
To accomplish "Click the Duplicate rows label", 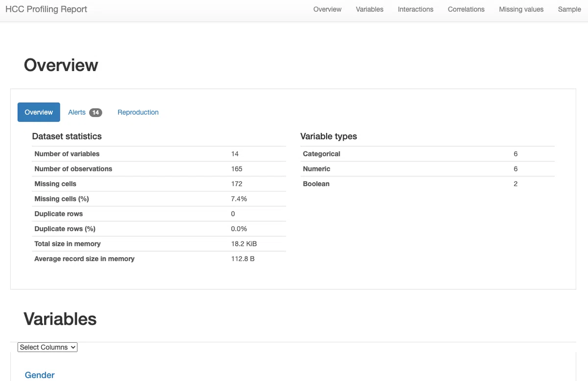I will tap(58, 214).
